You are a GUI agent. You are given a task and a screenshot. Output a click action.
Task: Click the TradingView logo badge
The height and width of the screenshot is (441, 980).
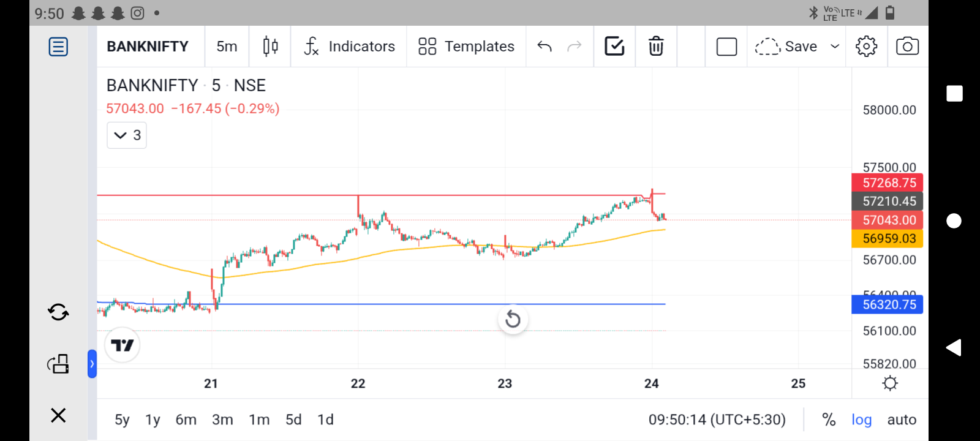[x=123, y=345]
